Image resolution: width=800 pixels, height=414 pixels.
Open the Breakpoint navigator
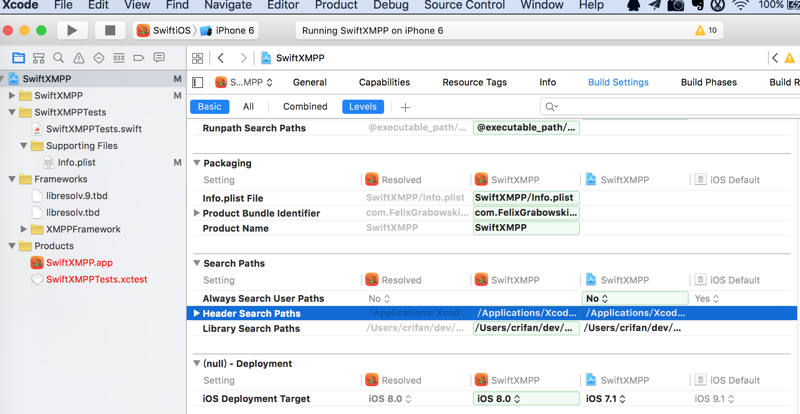pos(139,58)
